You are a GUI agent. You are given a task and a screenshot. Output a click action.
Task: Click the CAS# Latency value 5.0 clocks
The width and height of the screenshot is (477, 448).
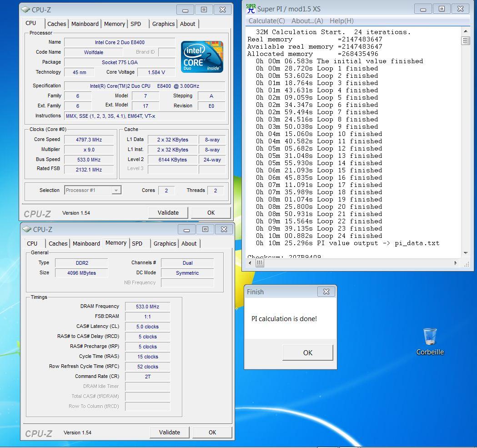point(147,327)
